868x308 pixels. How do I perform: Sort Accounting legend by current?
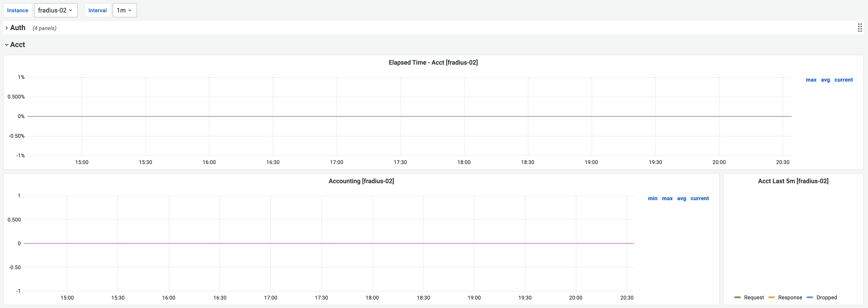click(x=699, y=198)
